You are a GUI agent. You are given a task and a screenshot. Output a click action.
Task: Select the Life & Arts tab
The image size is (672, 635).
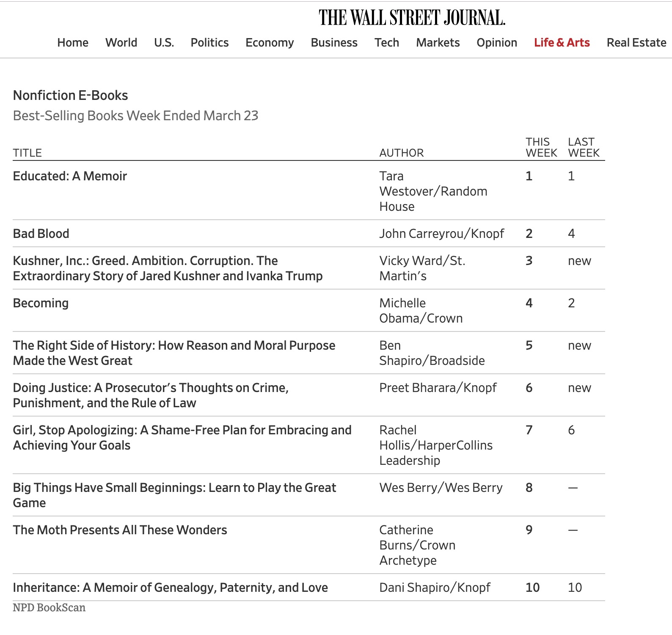pyautogui.click(x=562, y=43)
